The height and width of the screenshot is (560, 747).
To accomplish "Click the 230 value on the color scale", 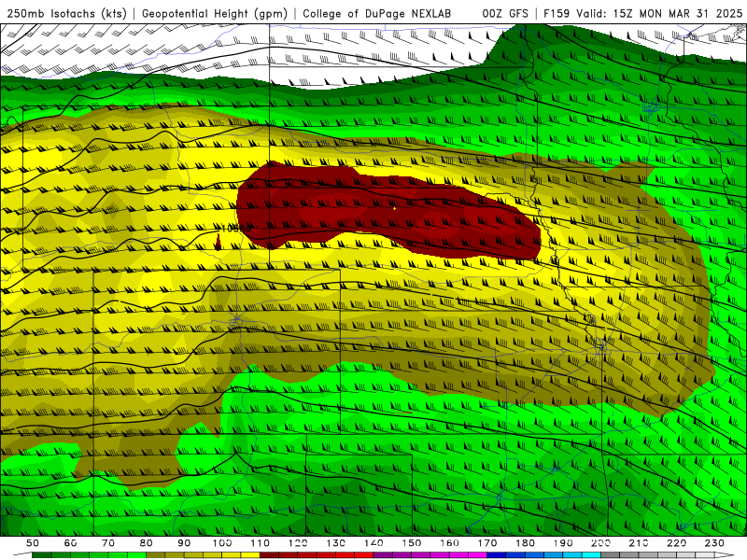I will tap(714, 543).
